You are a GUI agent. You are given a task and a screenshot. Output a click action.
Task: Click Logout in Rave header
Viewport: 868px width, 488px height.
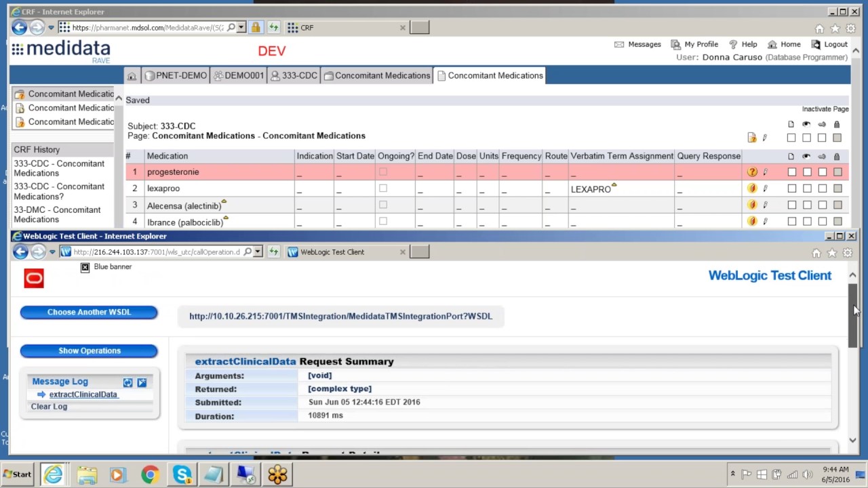(x=829, y=44)
